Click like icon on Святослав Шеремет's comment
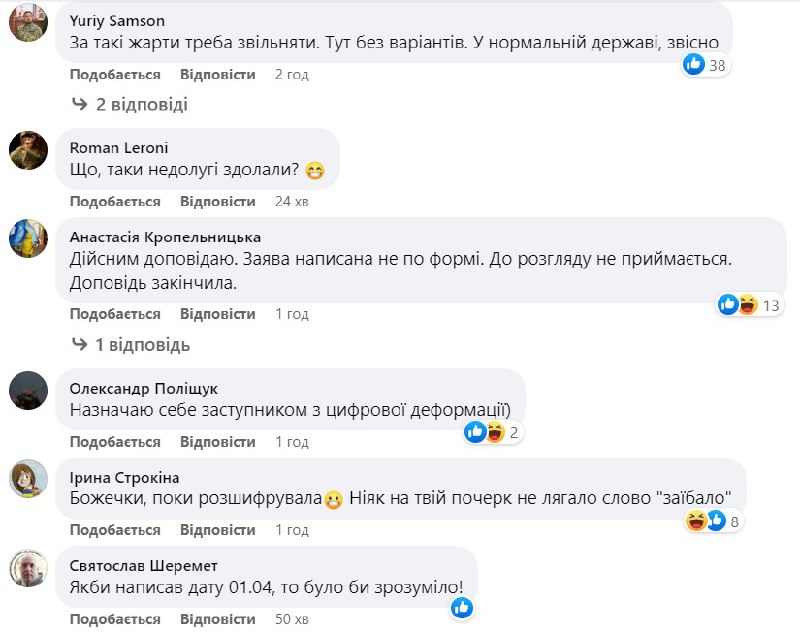 [461, 607]
